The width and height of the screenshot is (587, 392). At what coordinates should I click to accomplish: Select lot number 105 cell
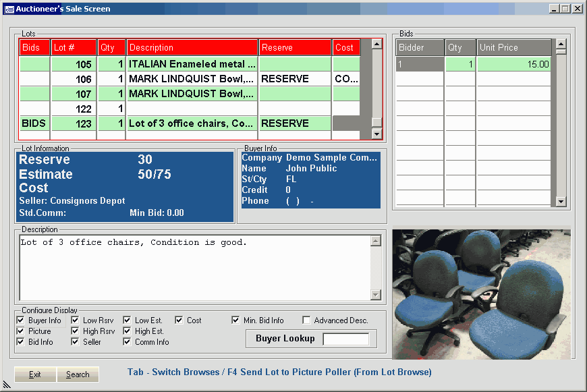click(74, 64)
